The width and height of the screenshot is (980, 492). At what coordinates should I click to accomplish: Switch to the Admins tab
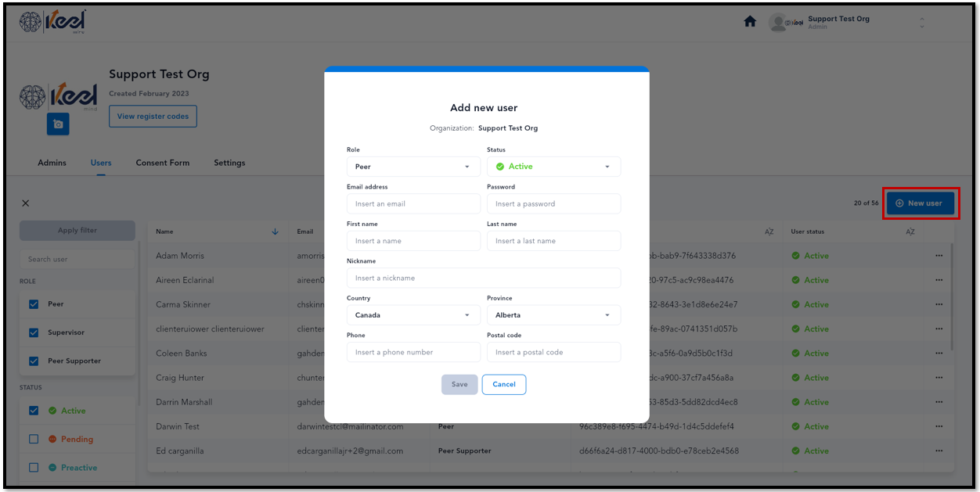[52, 163]
